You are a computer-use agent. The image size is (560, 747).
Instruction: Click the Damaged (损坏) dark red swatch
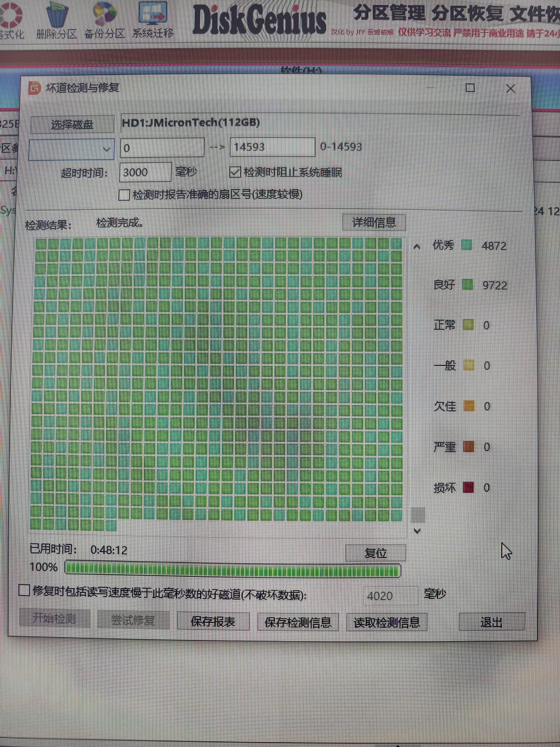(x=468, y=487)
